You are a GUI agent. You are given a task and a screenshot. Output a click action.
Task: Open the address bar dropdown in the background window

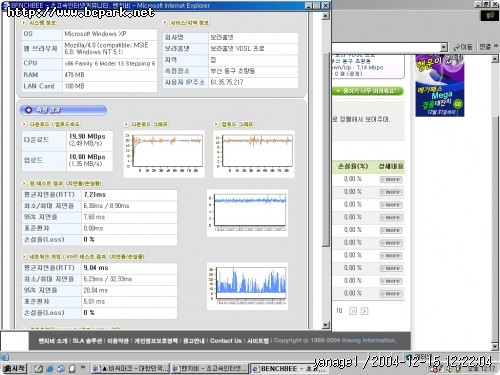(443, 47)
